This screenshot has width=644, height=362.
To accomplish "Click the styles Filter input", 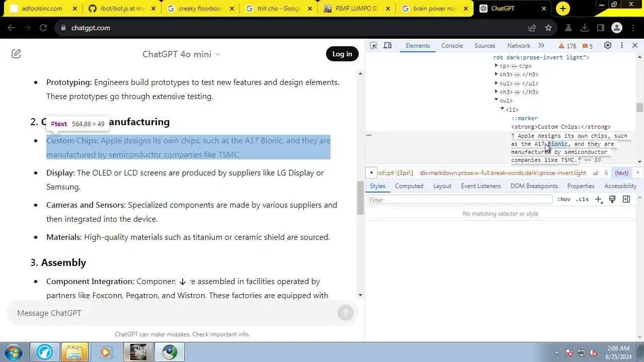I will pos(460,200).
